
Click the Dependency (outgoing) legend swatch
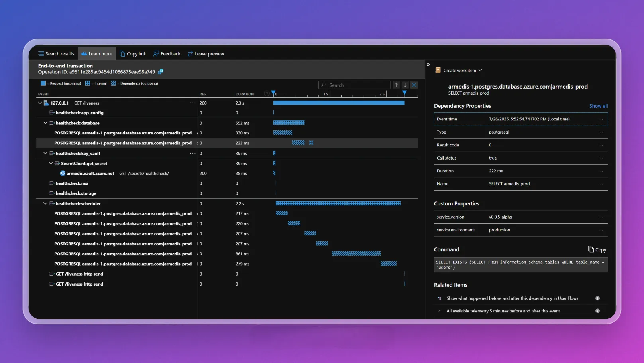pyautogui.click(x=114, y=83)
